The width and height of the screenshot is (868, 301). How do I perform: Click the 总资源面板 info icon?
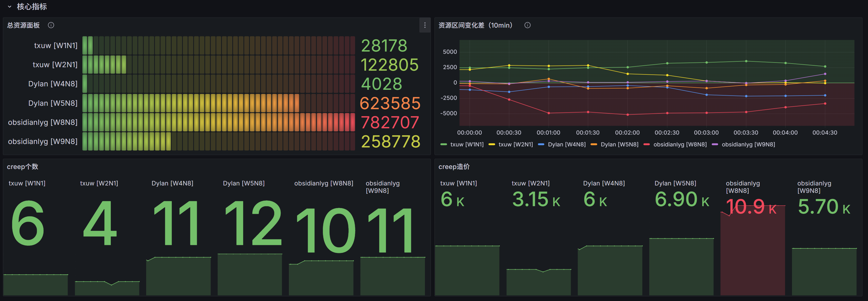coord(51,25)
